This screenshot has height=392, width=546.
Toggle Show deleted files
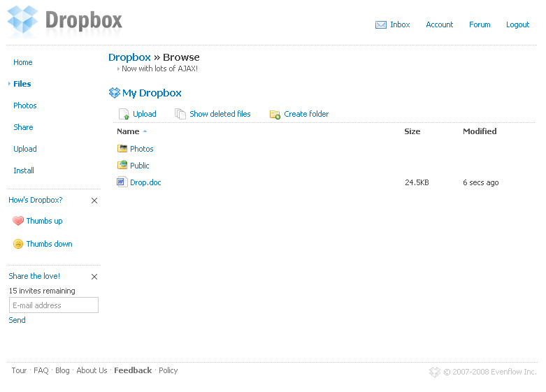tap(220, 114)
